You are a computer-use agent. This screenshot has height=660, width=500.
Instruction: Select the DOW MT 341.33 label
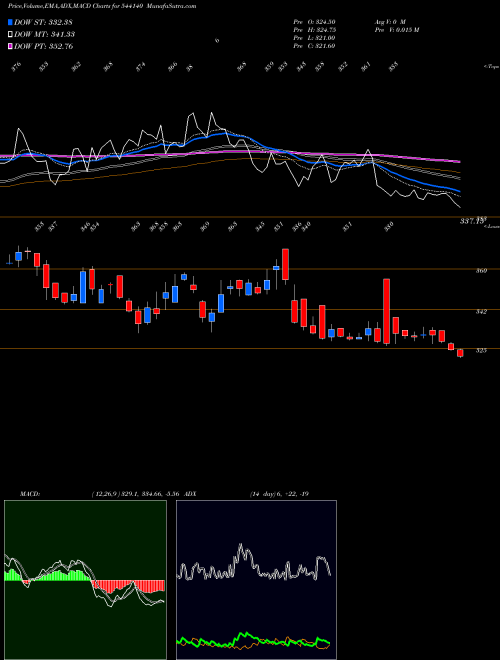[x=45, y=34]
